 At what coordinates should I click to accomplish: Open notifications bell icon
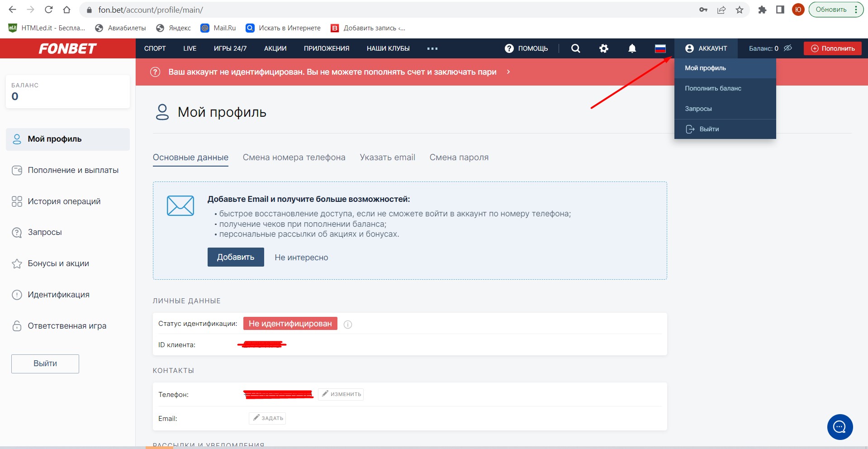click(632, 48)
